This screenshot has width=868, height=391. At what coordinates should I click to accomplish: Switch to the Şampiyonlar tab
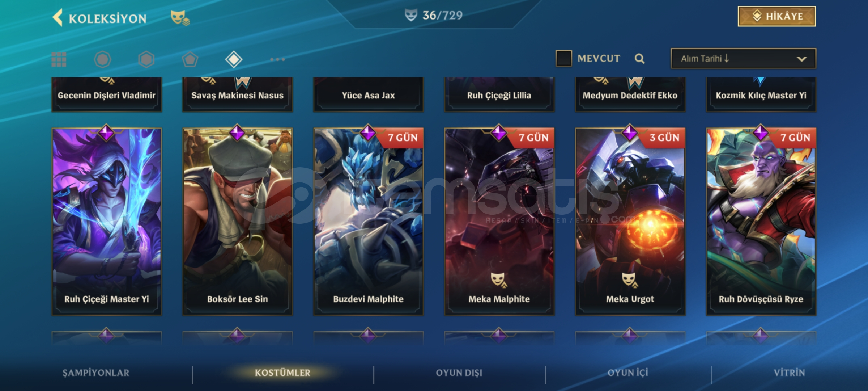coord(96,373)
